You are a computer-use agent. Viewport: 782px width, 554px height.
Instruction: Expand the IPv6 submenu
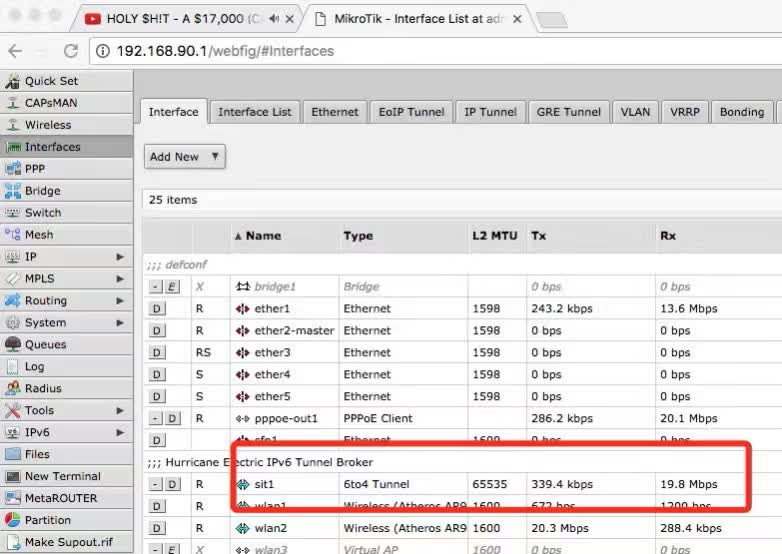[120, 432]
